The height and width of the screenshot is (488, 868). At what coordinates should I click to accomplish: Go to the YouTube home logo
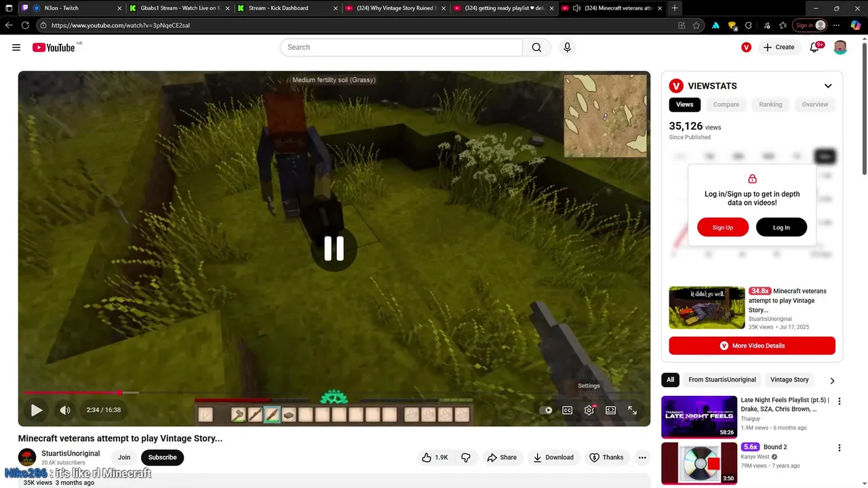point(54,47)
